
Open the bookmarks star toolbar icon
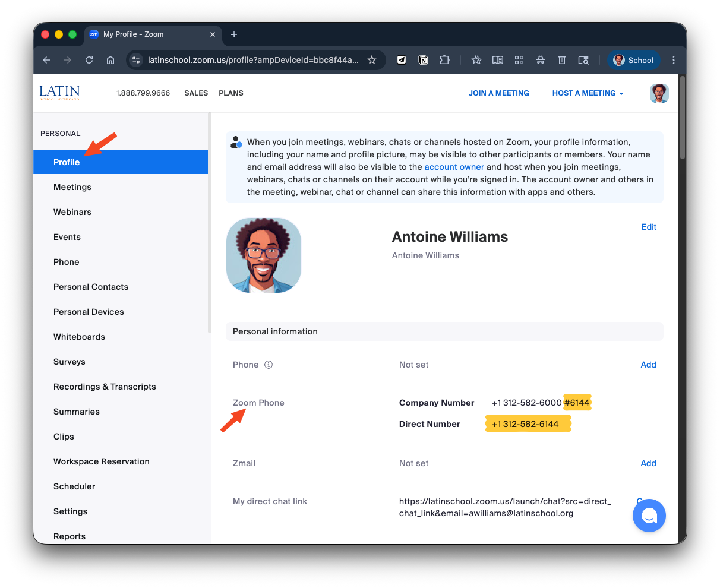click(x=476, y=60)
